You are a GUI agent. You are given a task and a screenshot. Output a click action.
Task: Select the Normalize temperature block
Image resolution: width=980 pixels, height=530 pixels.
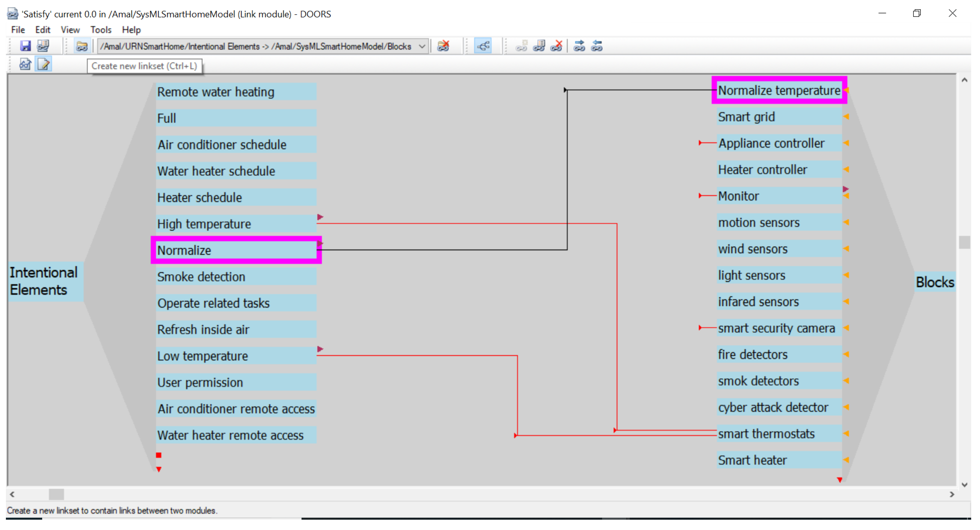point(779,90)
